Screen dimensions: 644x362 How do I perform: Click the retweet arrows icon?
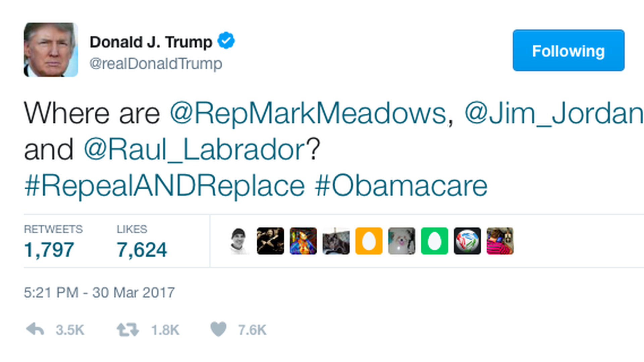click(x=127, y=329)
